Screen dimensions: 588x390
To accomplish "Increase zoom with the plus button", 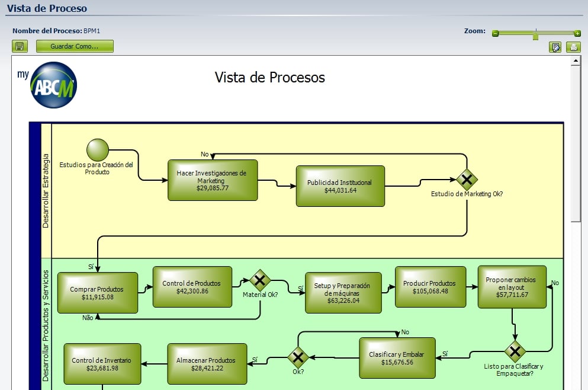I will (577, 33).
